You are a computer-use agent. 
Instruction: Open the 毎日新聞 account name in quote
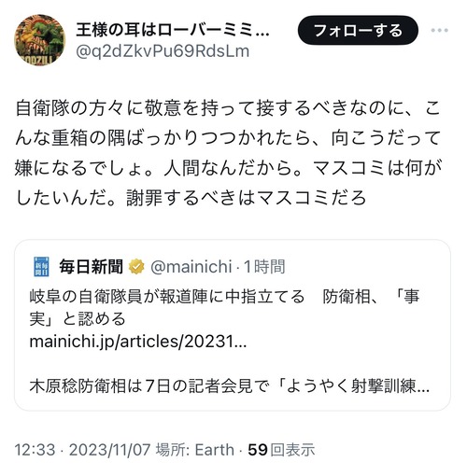coord(92,267)
